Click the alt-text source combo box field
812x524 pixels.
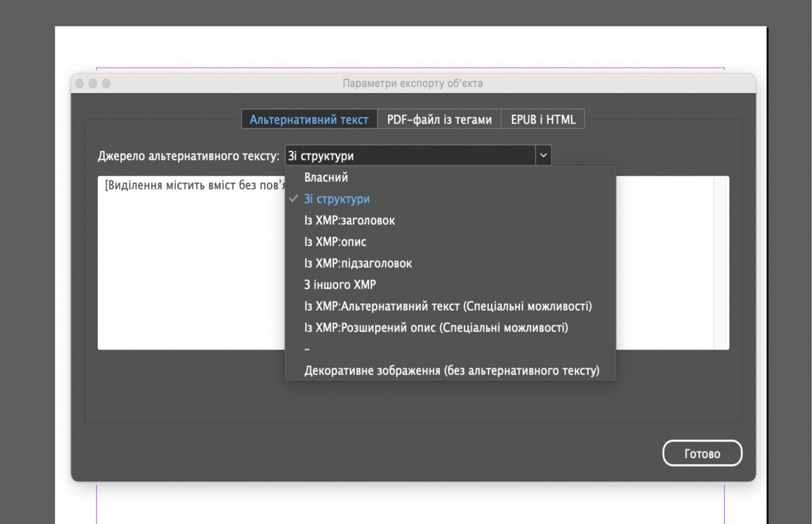(x=410, y=155)
